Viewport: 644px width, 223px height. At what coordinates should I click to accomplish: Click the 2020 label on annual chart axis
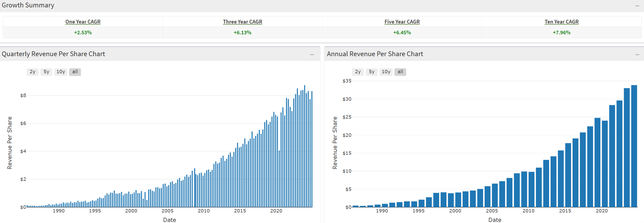click(x=602, y=211)
